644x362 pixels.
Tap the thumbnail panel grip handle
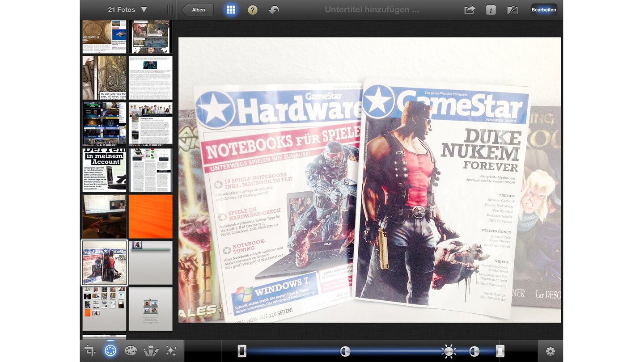tap(170, 10)
